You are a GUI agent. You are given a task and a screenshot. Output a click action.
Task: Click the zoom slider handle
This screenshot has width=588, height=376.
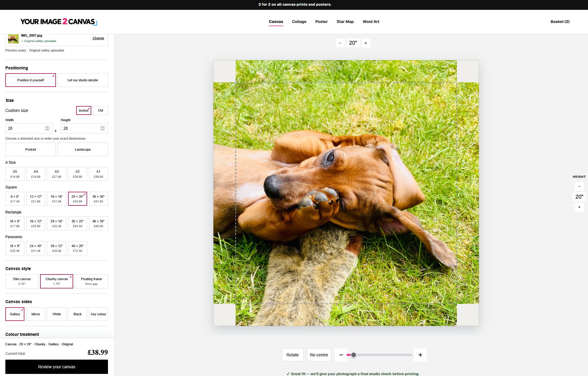(x=353, y=355)
